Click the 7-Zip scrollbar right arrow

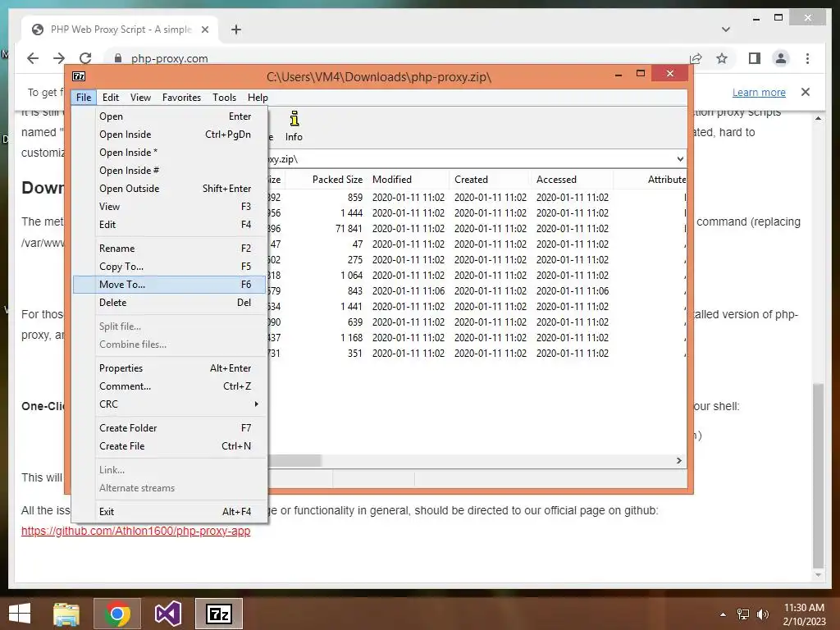click(679, 461)
